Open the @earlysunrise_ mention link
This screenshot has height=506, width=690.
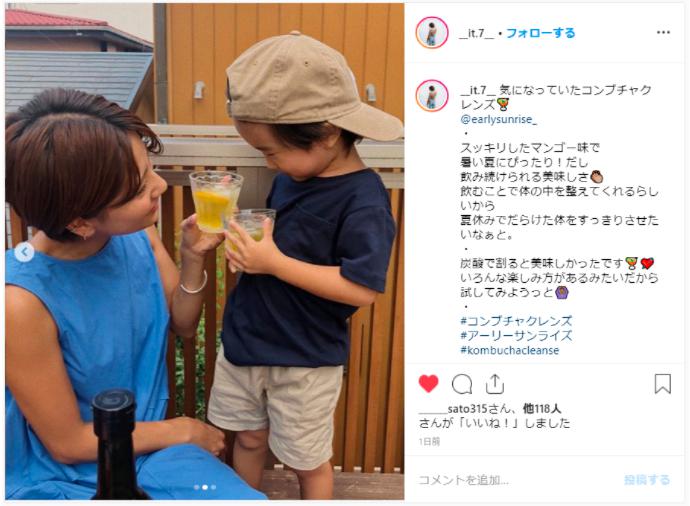click(x=499, y=119)
